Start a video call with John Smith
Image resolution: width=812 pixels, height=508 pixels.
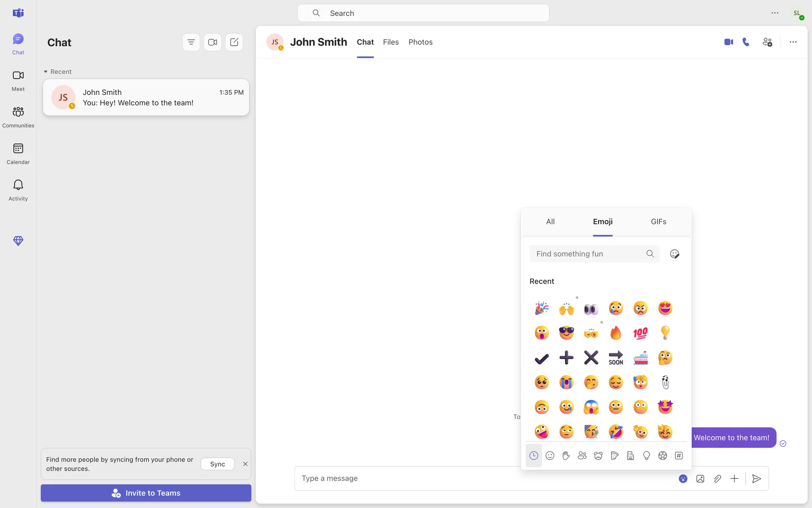coord(728,42)
